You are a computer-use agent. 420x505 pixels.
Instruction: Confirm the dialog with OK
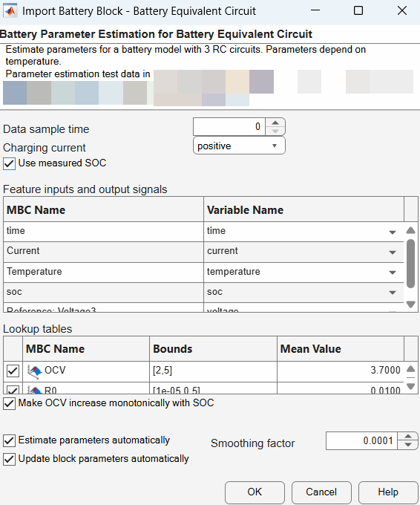255,492
